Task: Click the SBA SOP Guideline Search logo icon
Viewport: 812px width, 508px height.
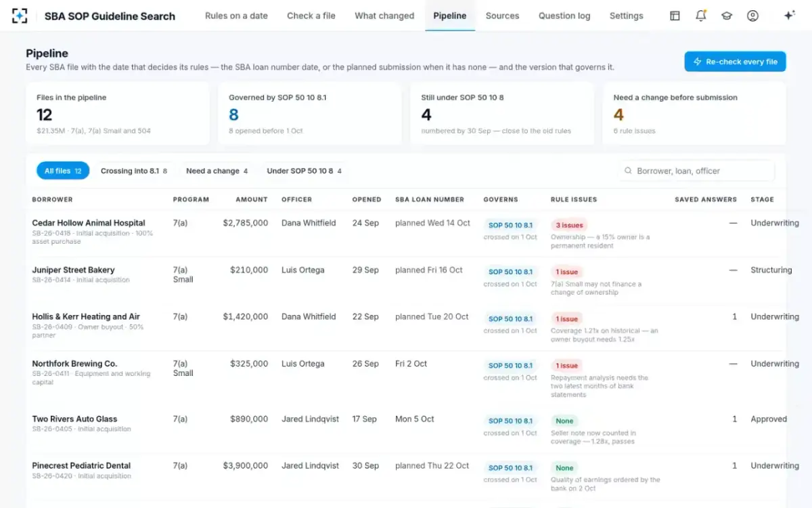Action: click(x=20, y=16)
